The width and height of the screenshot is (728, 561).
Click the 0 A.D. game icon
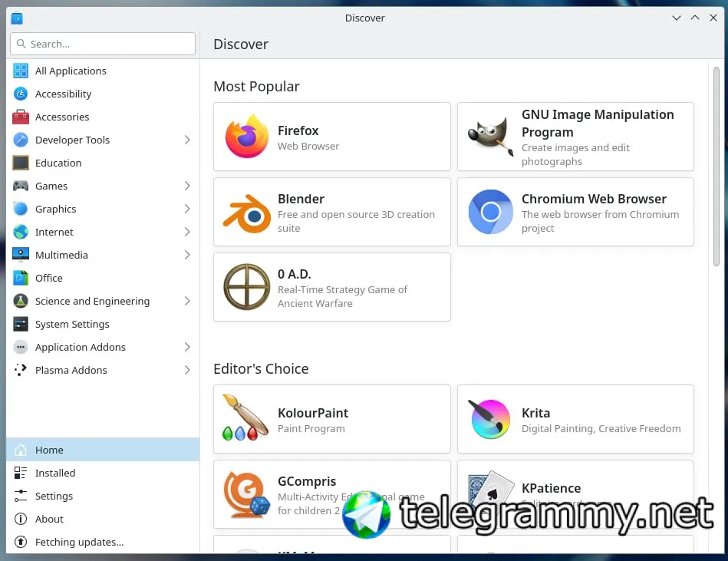(247, 287)
